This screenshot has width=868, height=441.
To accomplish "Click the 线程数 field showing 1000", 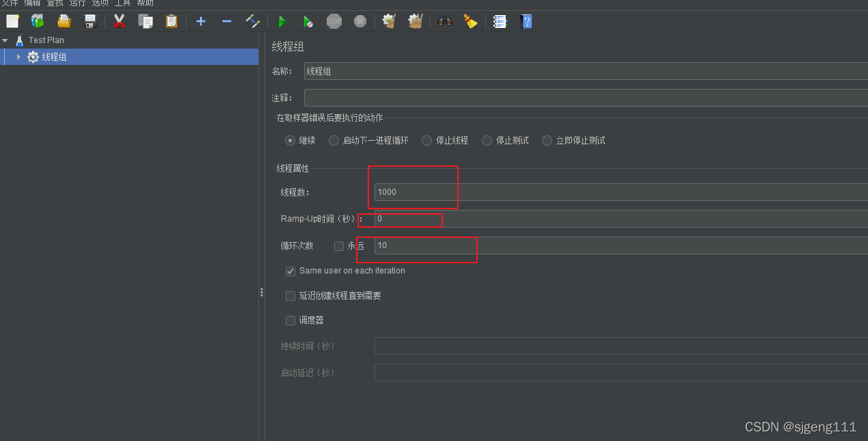I will [x=621, y=192].
